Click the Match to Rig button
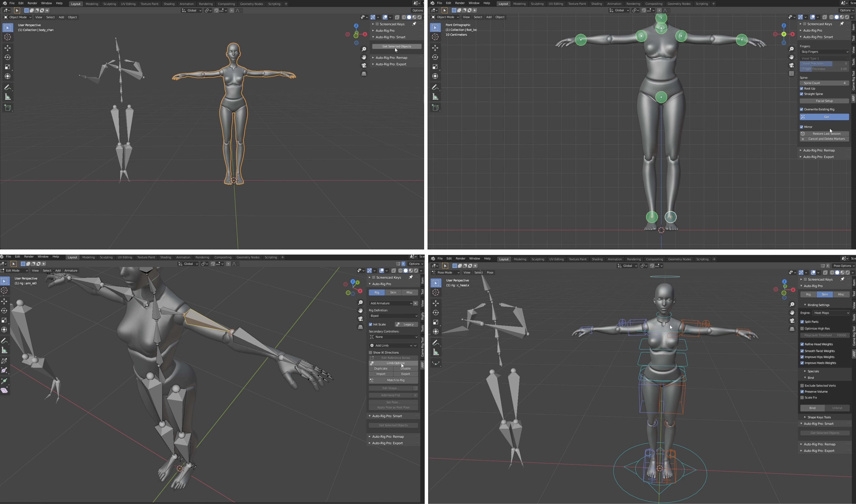Viewport: 856px width, 504px height. (393, 380)
